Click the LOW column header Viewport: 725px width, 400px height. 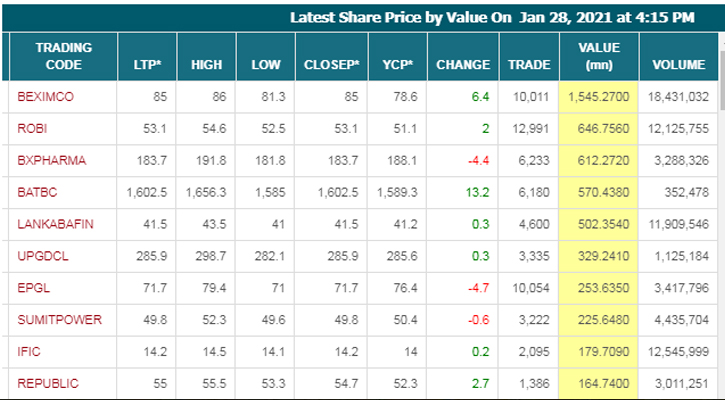click(265, 65)
